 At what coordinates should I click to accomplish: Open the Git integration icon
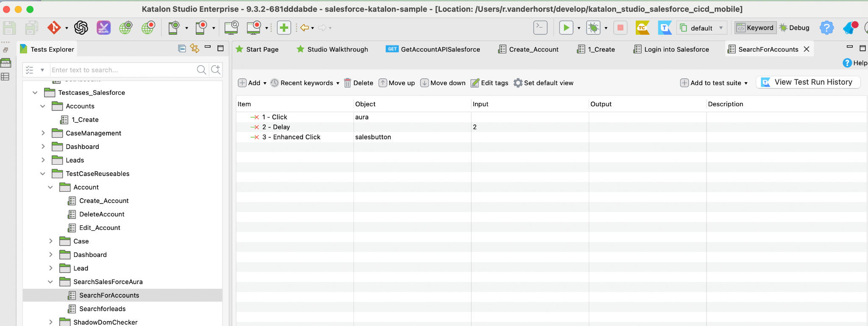(54, 28)
